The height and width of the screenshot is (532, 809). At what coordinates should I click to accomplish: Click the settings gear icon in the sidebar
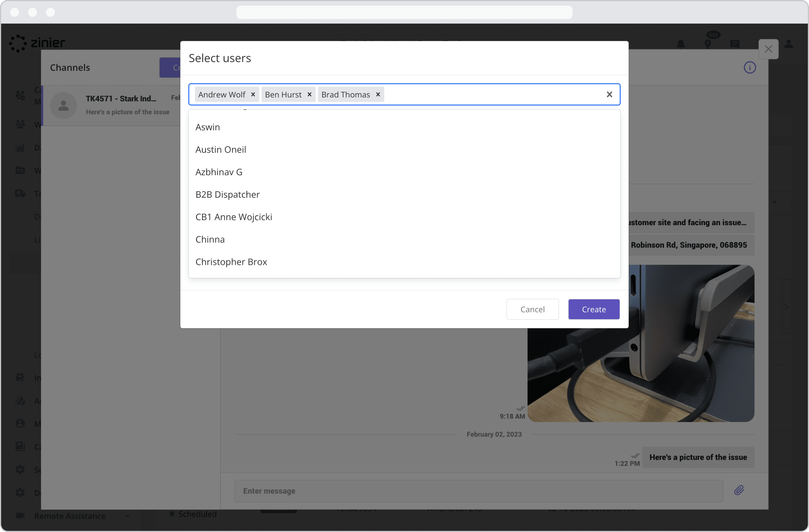pos(20,470)
